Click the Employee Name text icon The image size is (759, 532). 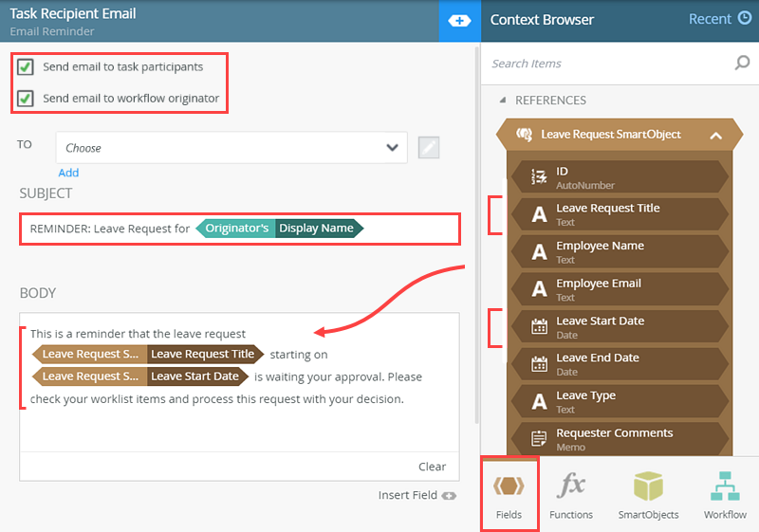[539, 252]
